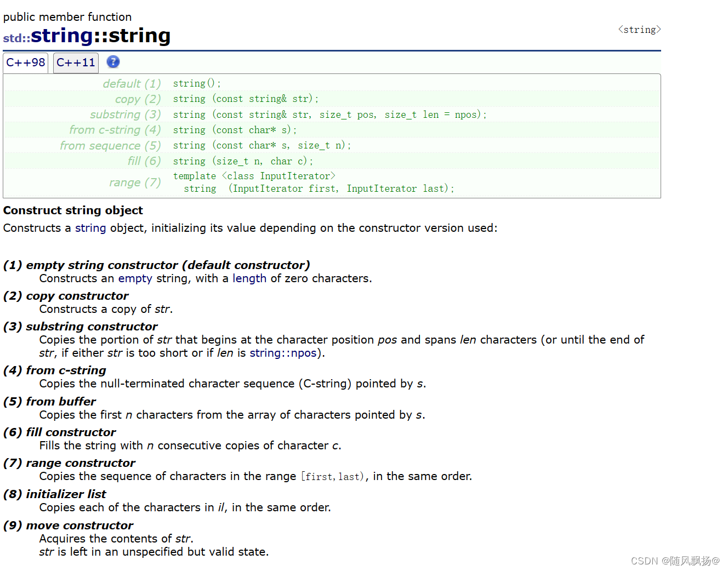Open the blue question mark help icon
Screen dimensions: 728x571
pos(113,62)
